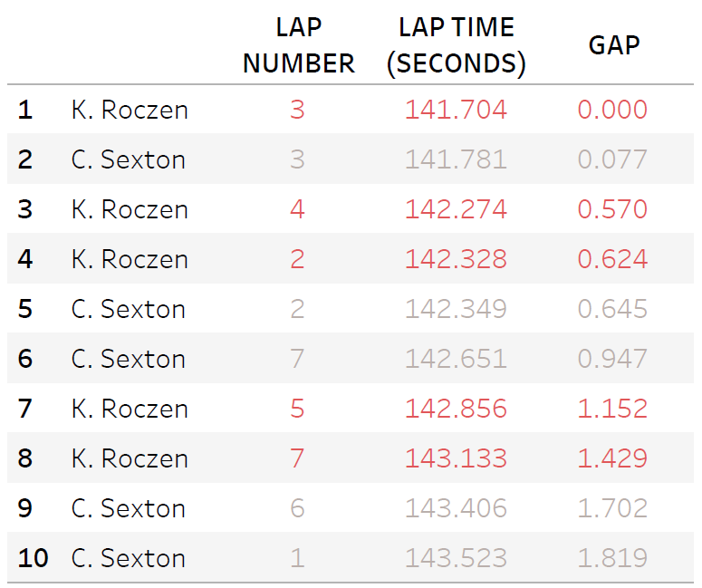The height and width of the screenshot is (588, 702).
Task: Select rank number 10 label
Action: pos(33,559)
